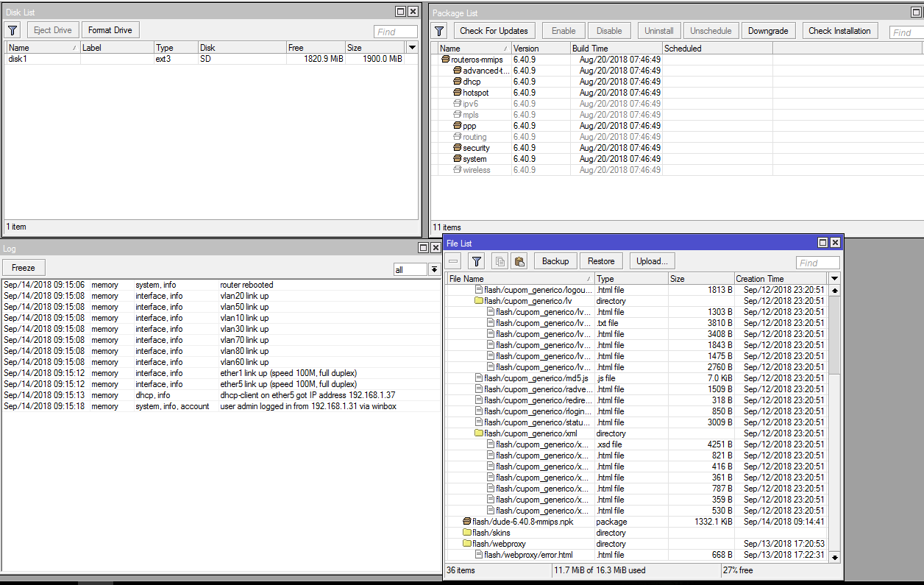The width and height of the screenshot is (924, 585).
Task: Click '11.7 MiB of 16.3 MiB used' status text
Action: 600,570
